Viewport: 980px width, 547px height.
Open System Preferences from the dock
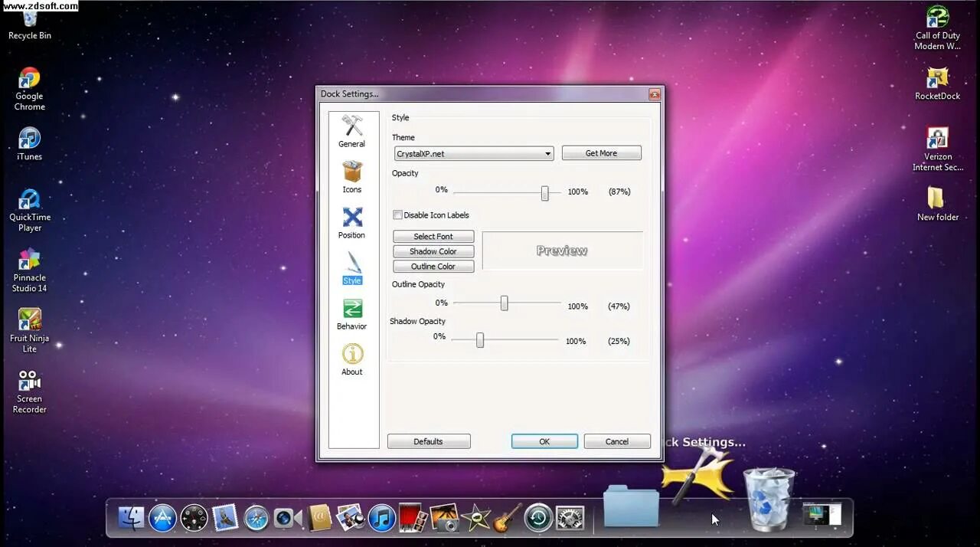point(570,518)
